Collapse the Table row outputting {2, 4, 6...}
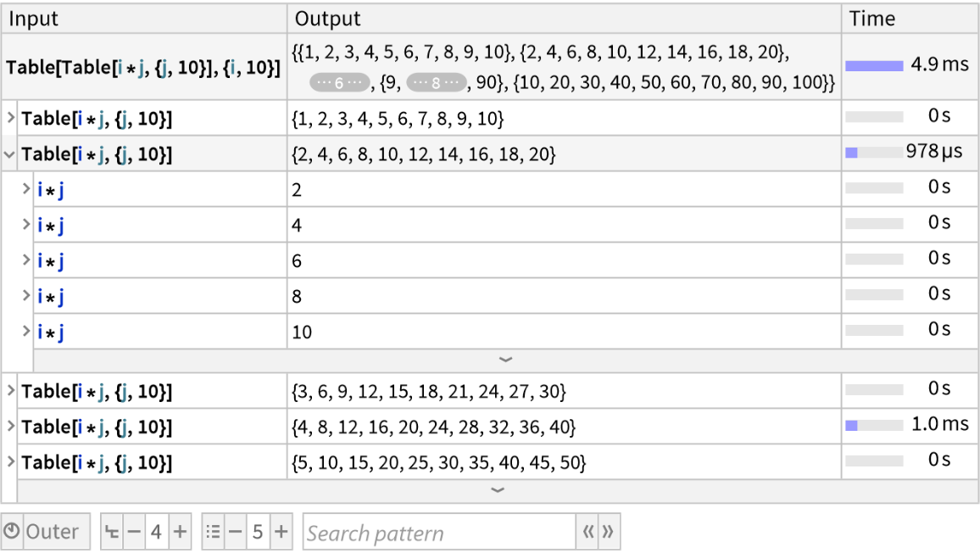 tap(10, 154)
